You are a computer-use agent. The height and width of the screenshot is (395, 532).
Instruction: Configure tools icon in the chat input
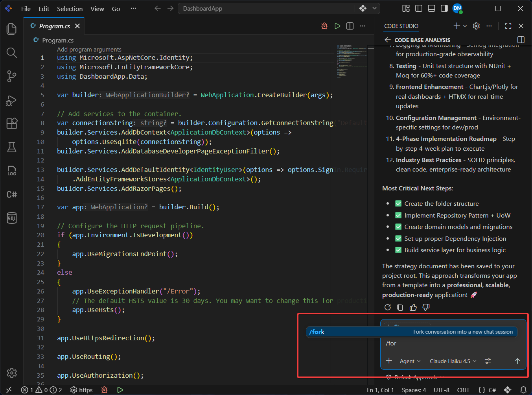488,361
